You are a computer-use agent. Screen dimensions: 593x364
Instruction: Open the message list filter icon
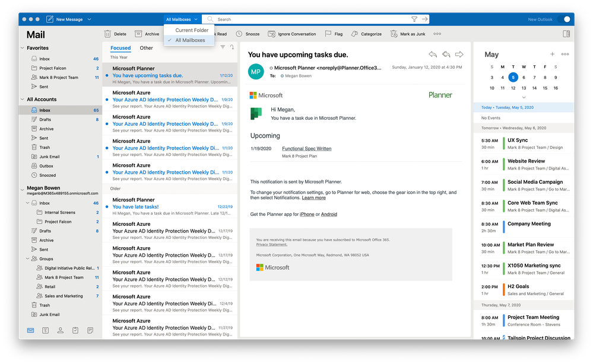223,47
